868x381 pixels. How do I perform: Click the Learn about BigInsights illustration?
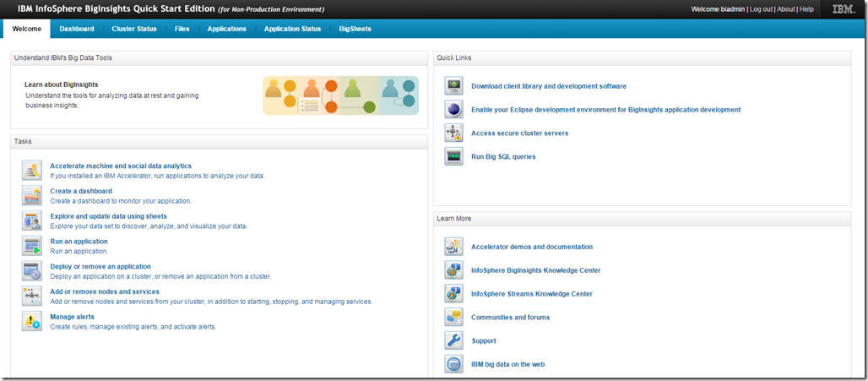point(341,95)
